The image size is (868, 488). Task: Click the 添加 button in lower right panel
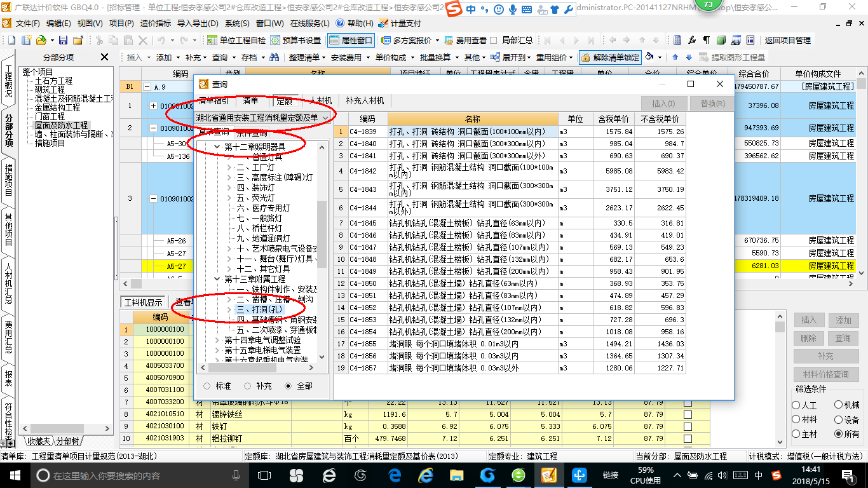tap(843, 320)
